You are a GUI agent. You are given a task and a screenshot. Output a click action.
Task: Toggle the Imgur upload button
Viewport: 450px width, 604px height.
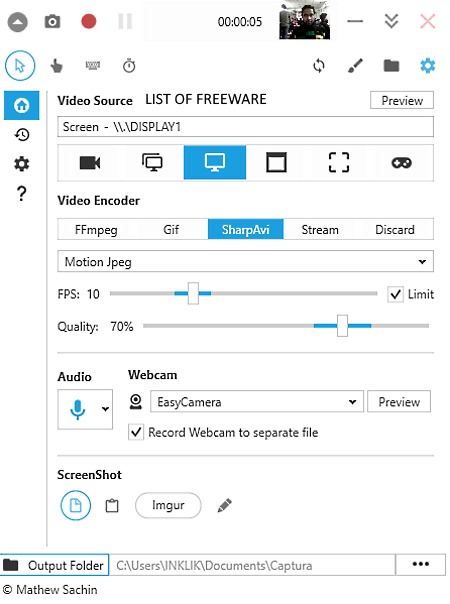point(168,505)
